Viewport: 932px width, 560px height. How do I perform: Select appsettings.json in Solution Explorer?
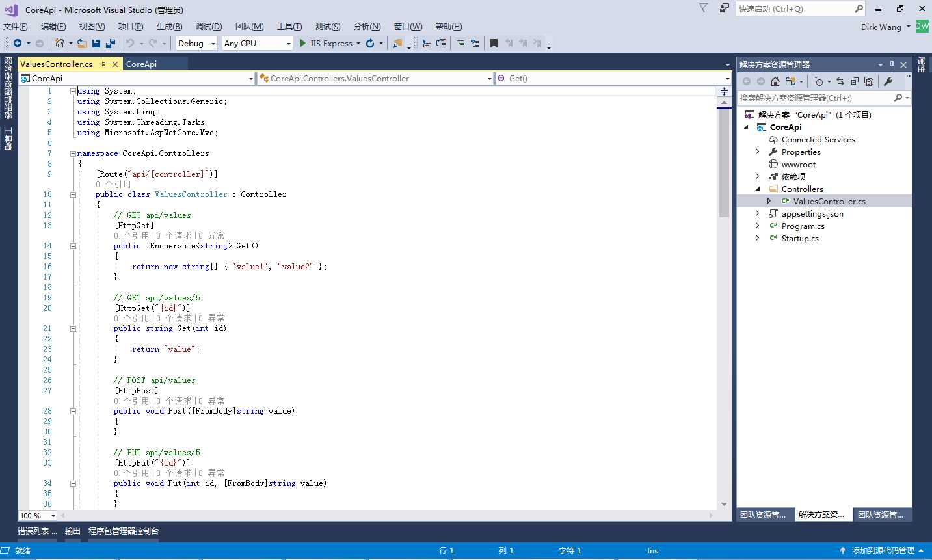pyautogui.click(x=812, y=213)
